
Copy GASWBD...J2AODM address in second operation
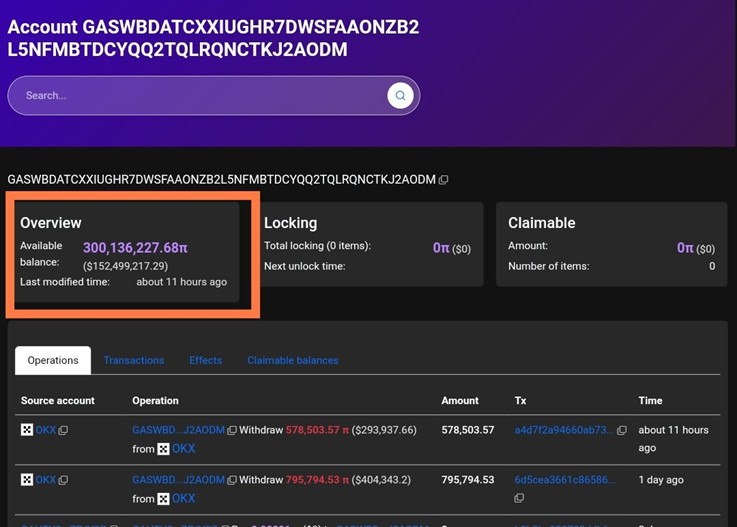click(x=231, y=480)
